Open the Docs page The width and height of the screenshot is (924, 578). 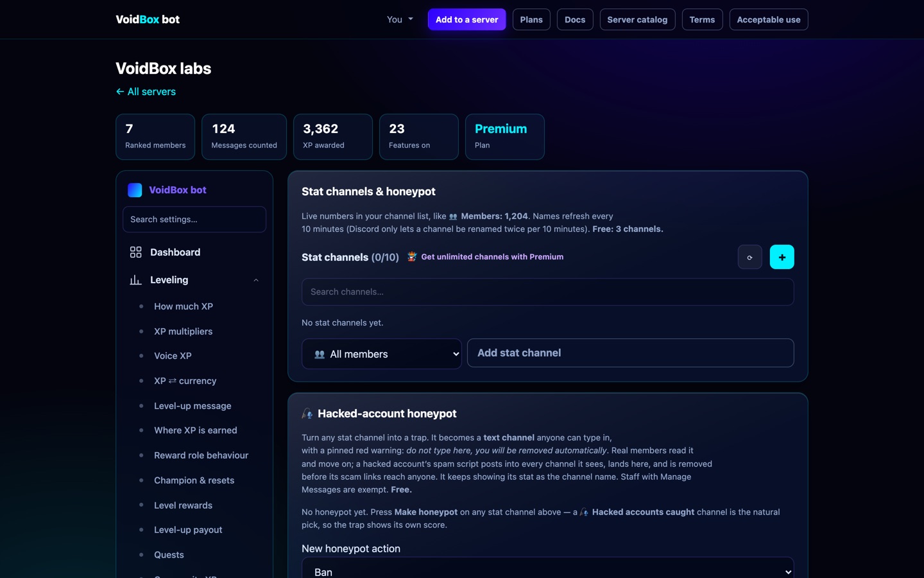(x=575, y=19)
